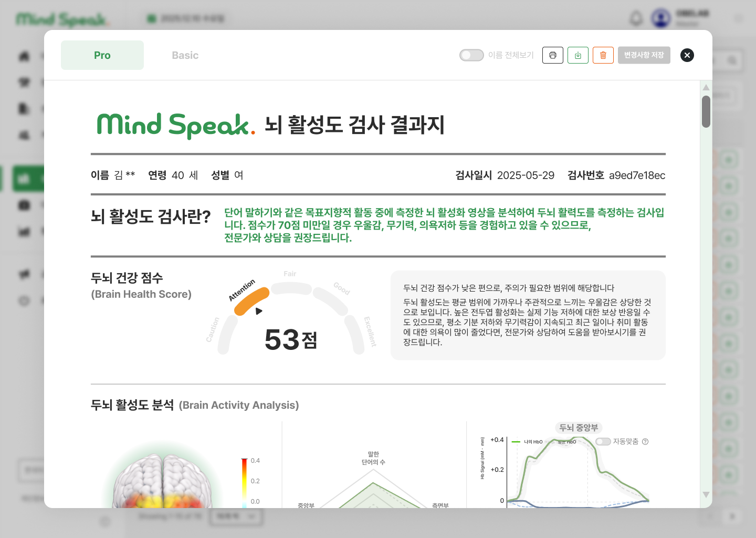This screenshot has height=538, width=756.
Task: Click the 중앙부 radar axis label
Action: click(x=306, y=505)
